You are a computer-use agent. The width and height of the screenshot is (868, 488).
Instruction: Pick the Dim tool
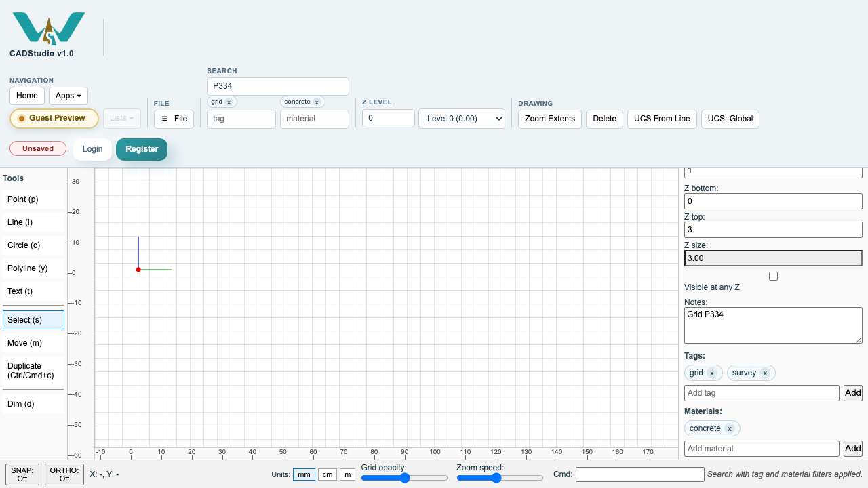33,404
